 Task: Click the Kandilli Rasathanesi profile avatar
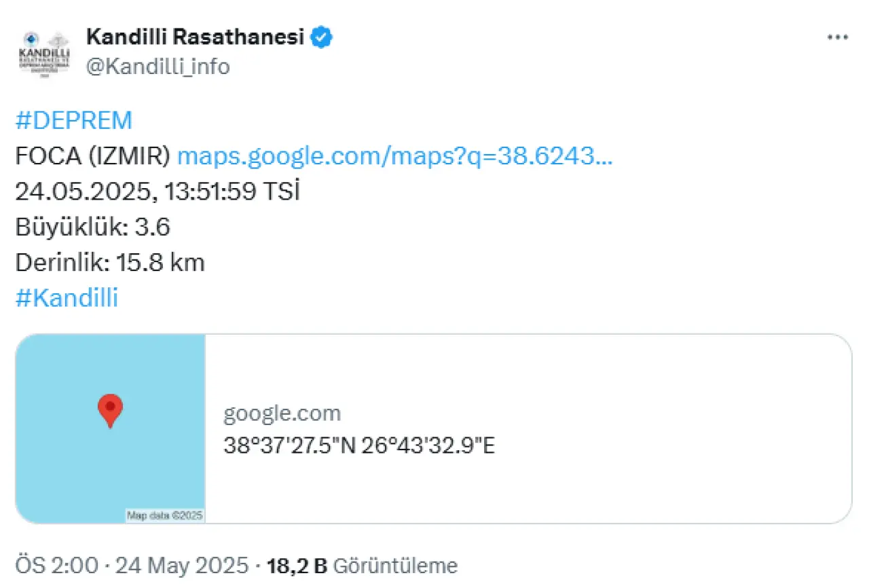click(45, 54)
